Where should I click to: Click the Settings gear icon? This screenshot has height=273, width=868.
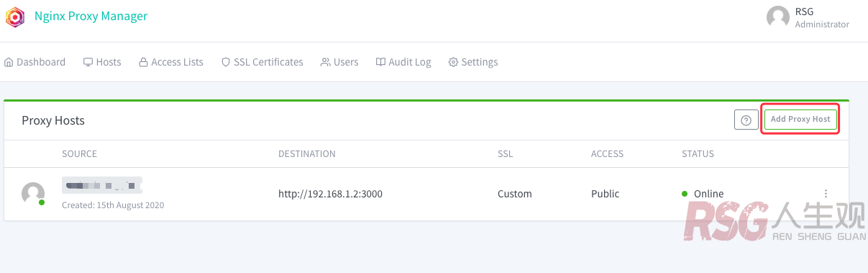pos(453,62)
